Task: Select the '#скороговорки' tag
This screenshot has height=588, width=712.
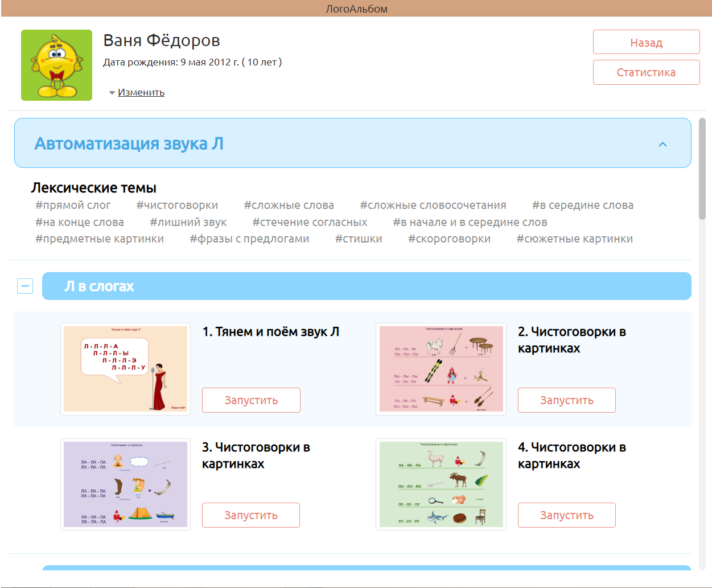Action: click(449, 239)
